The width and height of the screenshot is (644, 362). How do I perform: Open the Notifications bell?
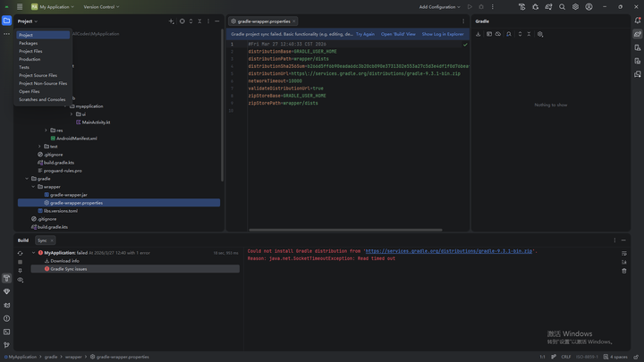coord(638,21)
